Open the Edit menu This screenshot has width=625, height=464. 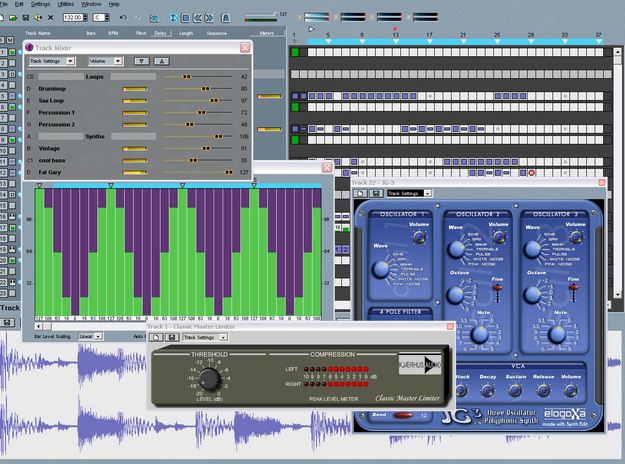point(19,4)
